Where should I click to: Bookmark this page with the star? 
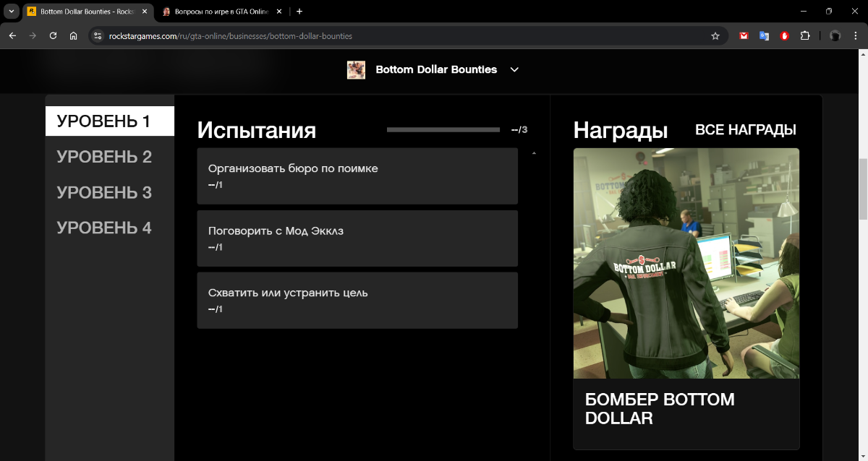tap(715, 35)
